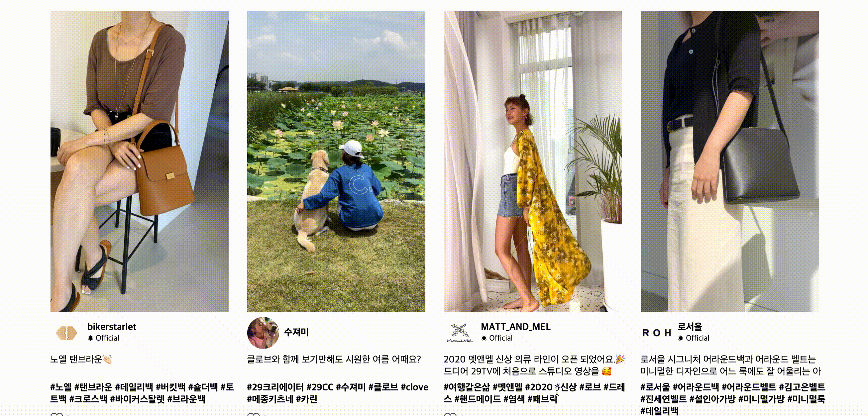Open the black shoulder bag photo
Image resolution: width=868 pixels, height=416 pixels.
[729, 161]
